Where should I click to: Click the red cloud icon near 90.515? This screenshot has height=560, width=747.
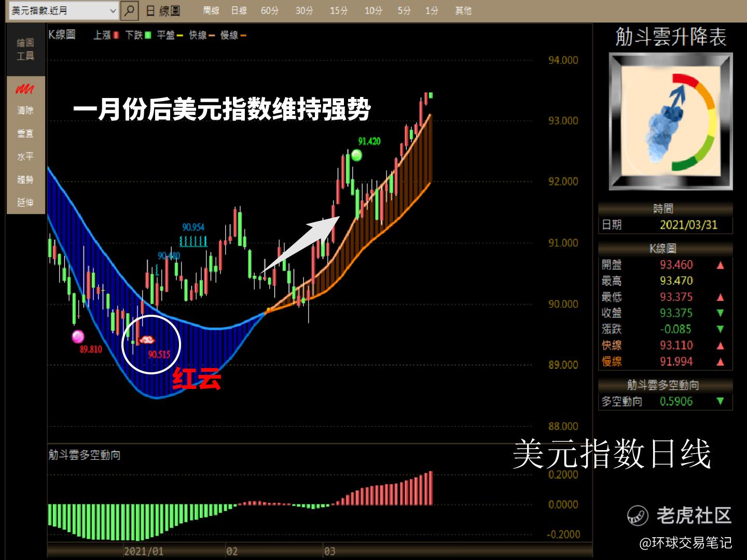147,340
